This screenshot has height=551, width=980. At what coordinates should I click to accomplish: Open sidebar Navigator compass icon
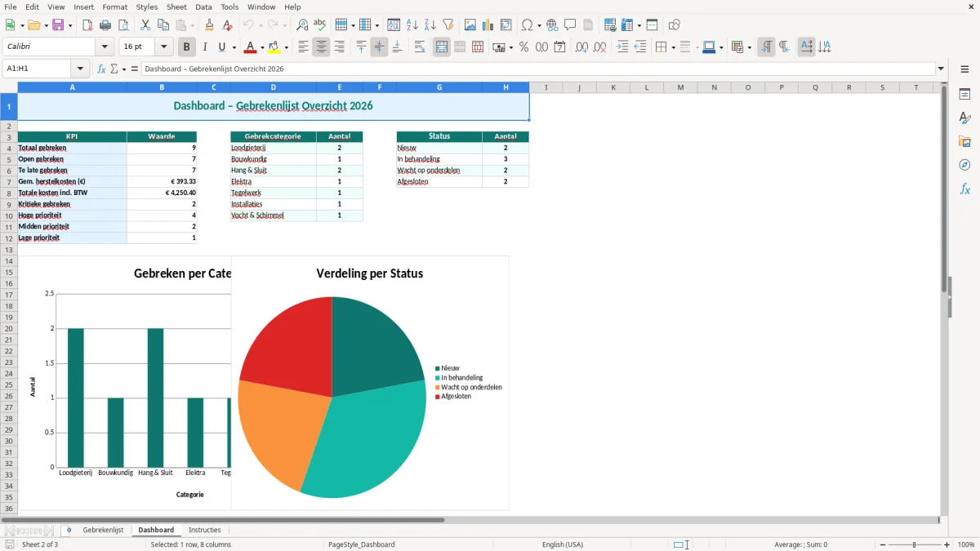(x=965, y=166)
